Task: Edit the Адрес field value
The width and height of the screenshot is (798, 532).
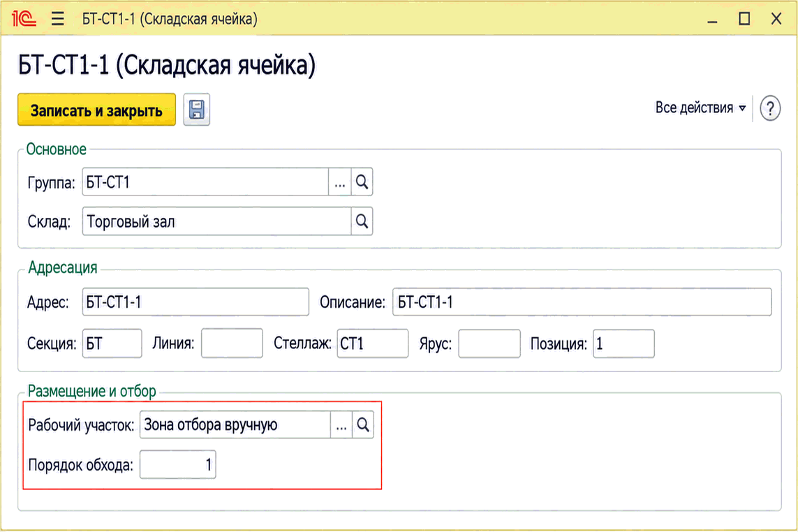Action: pyautogui.click(x=195, y=302)
